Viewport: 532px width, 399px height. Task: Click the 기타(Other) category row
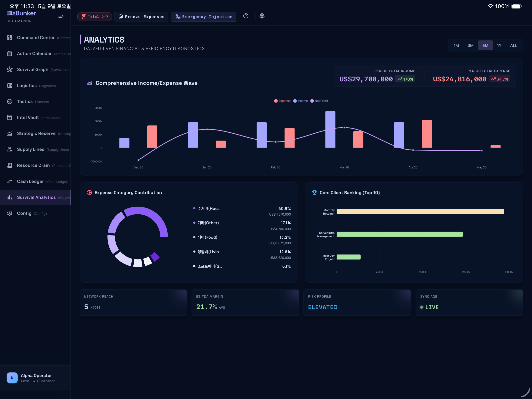(x=242, y=226)
